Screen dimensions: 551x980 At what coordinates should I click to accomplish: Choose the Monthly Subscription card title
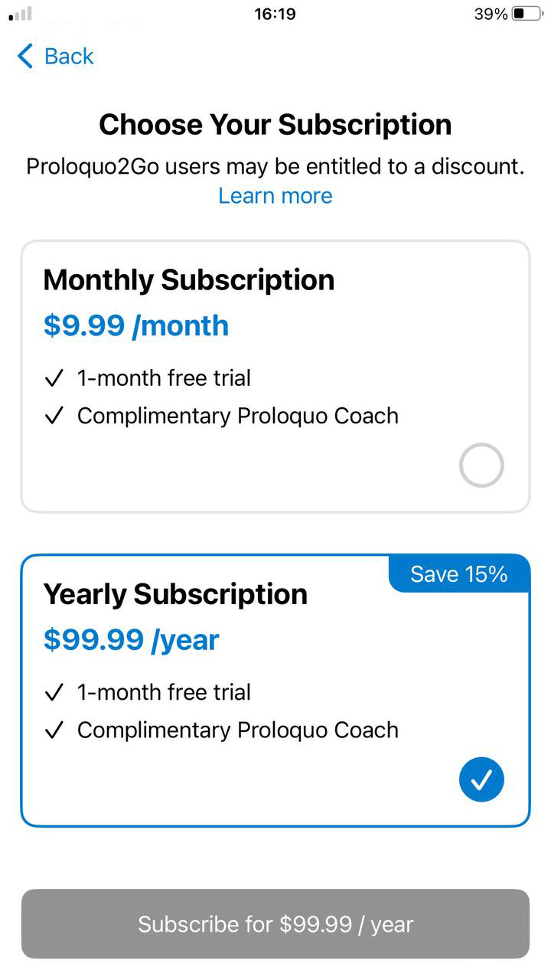pyautogui.click(x=189, y=280)
